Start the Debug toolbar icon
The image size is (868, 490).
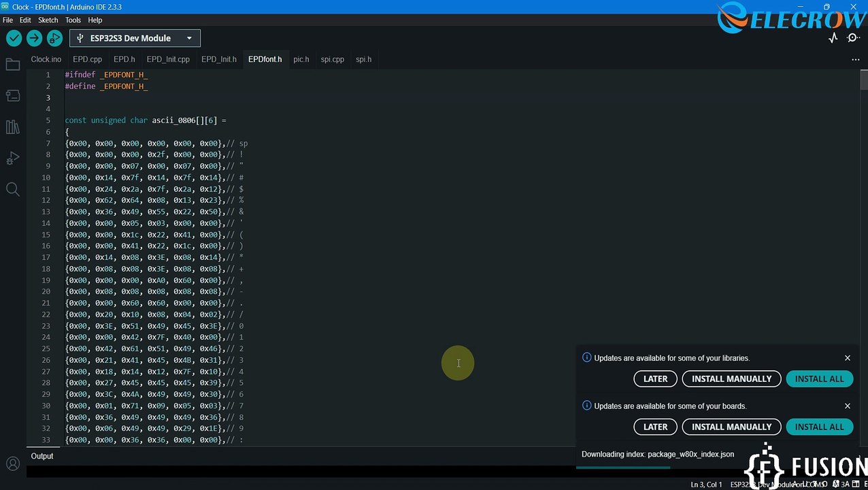tap(54, 38)
